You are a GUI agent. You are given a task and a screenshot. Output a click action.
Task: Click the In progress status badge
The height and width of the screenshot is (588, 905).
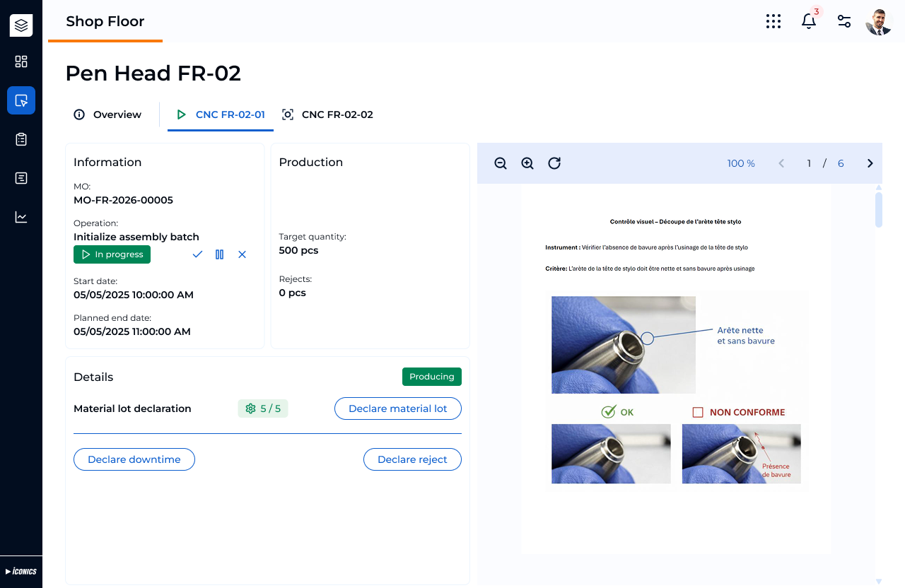click(x=112, y=254)
